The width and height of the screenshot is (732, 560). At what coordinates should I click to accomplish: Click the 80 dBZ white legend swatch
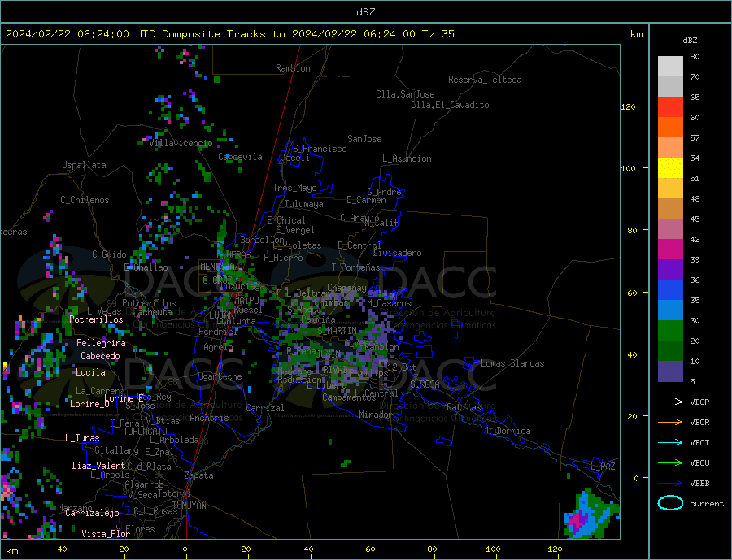pyautogui.click(x=670, y=67)
